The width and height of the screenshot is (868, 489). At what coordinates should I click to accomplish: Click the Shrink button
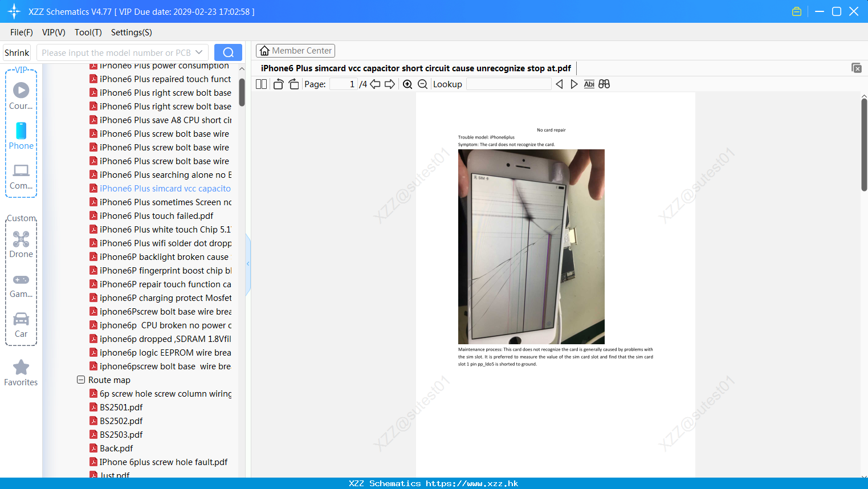[17, 52]
